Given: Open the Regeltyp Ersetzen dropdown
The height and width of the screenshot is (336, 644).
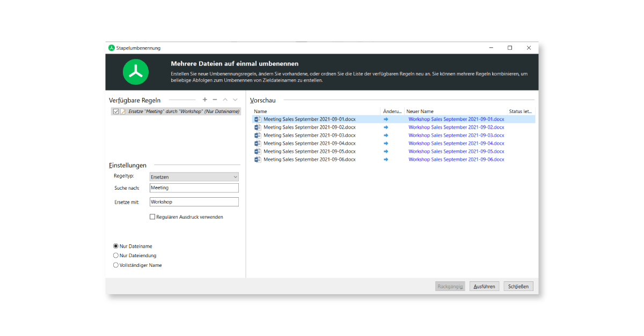Looking at the screenshot, I should click(194, 177).
